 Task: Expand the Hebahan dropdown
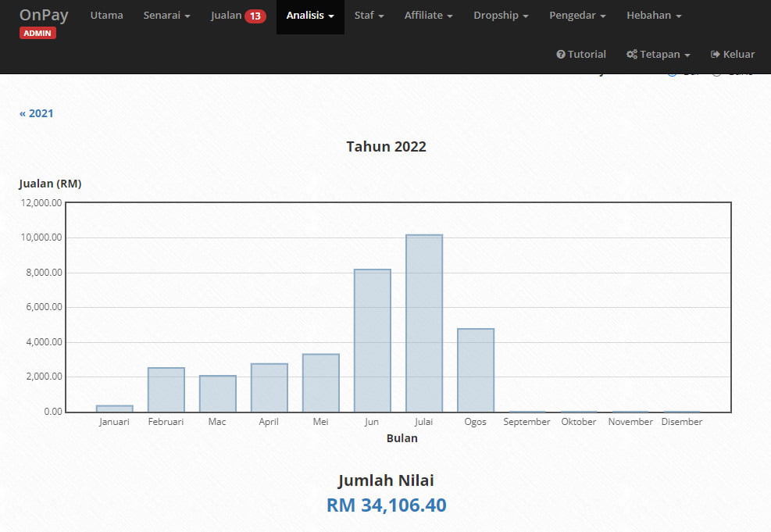click(654, 16)
